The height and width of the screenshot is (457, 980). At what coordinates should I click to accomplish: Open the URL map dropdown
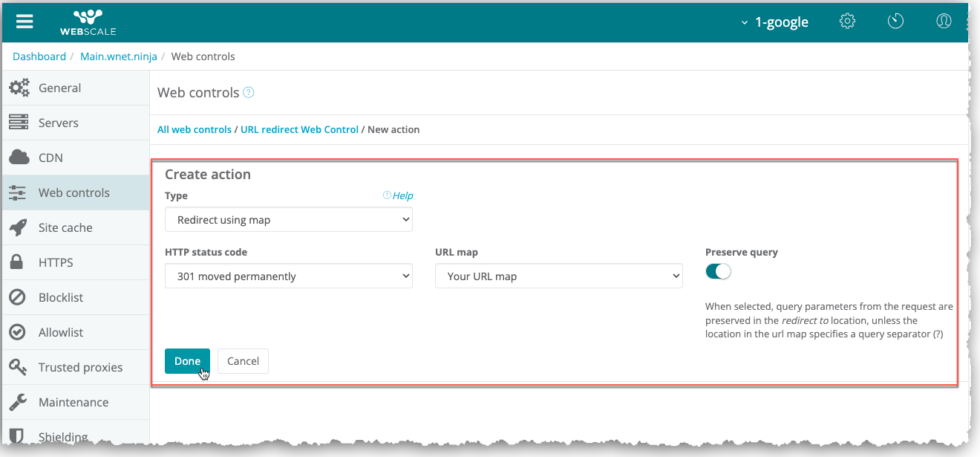[558, 276]
